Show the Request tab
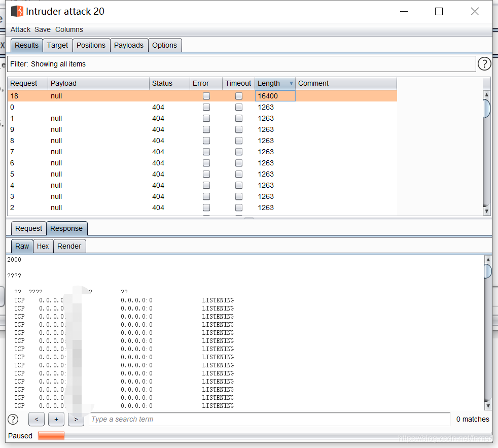 [x=28, y=228]
